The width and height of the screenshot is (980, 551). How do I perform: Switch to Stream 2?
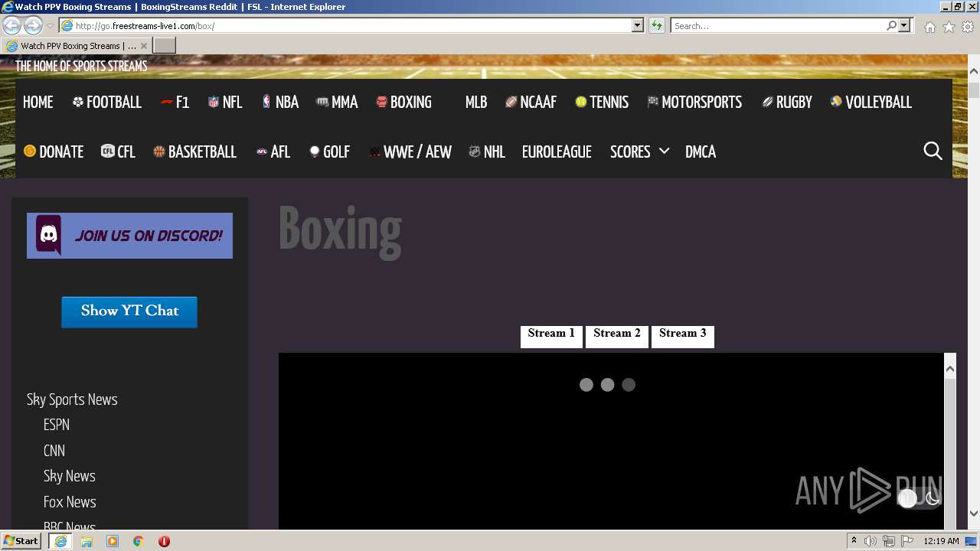point(617,337)
